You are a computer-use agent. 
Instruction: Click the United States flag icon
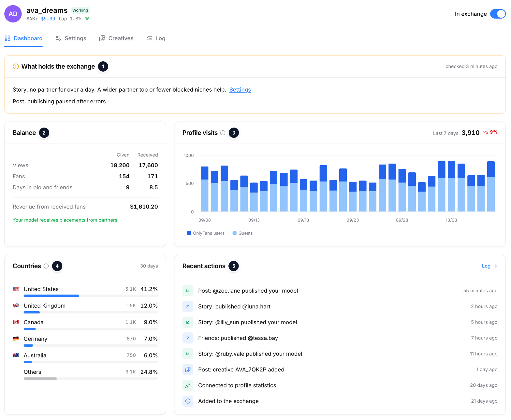tap(16, 289)
